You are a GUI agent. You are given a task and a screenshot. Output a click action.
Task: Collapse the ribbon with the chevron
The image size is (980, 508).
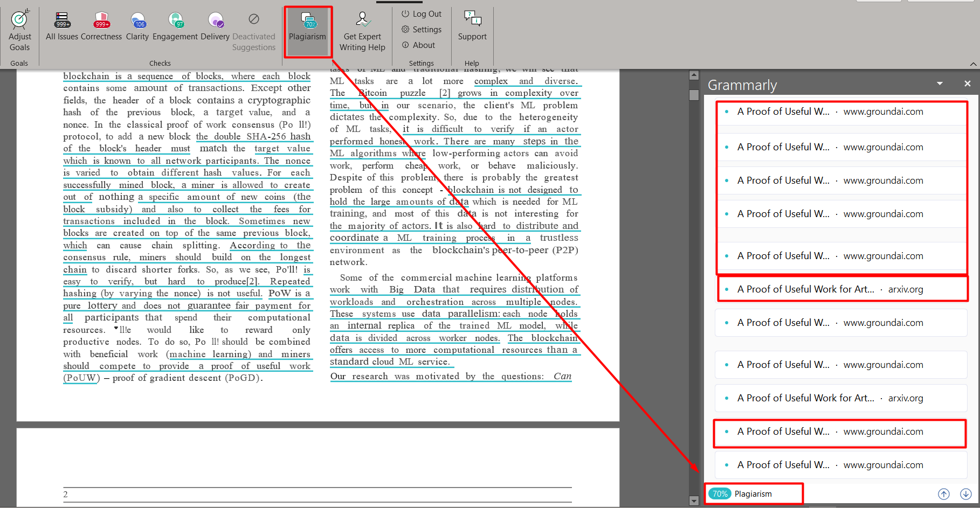(x=973, y=64)
